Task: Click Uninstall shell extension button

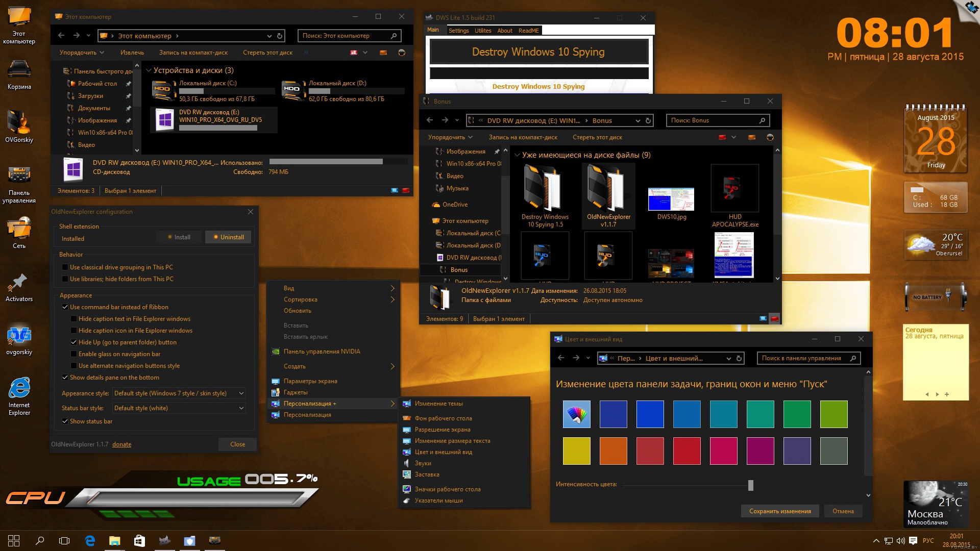Action: click(228, 237)
